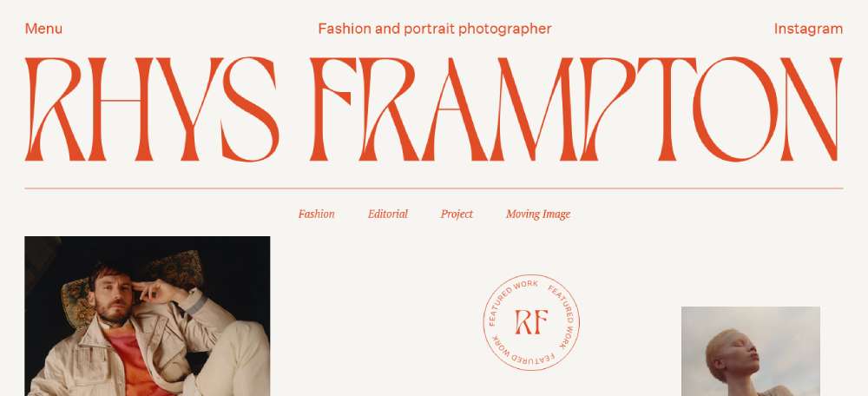Open the blonde woman sky portrait
Screen dimensions: 868x396
pyautogui.click(x=751, y=351)
